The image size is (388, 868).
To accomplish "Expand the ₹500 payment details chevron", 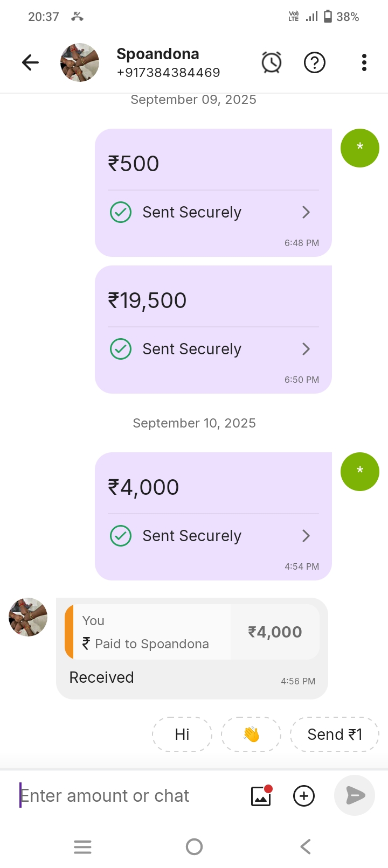I will tap(306, 212).
